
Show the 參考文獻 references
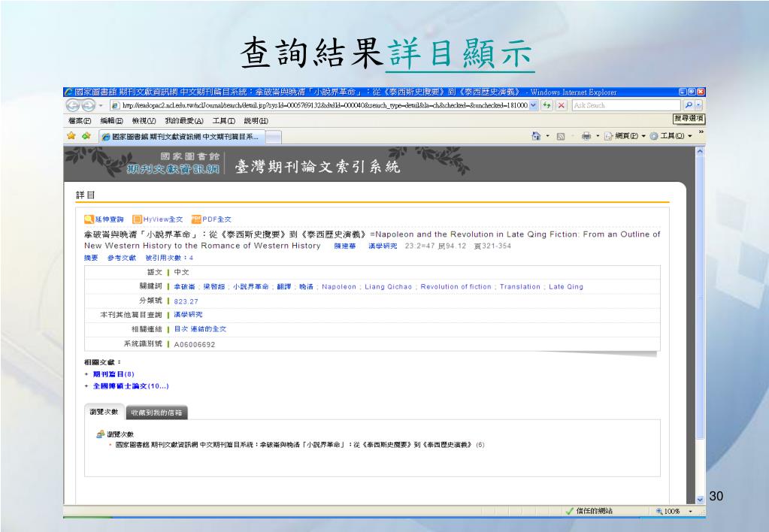[x=121, y=258]
